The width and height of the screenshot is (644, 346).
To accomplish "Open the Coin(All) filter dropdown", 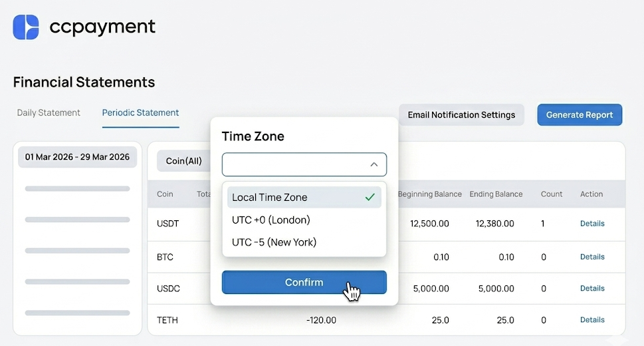I will [184, 161].
